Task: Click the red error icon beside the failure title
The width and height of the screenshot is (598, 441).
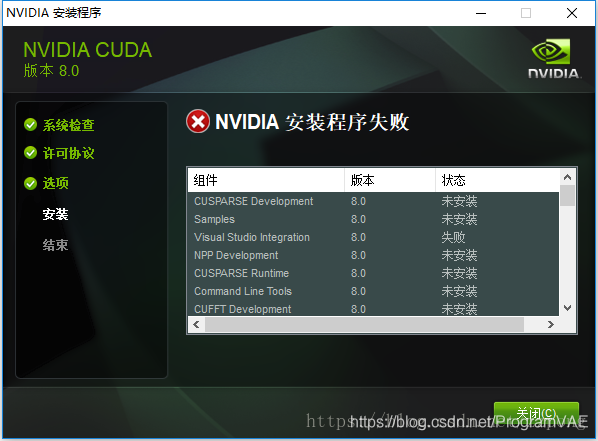Action: click(x=198, y=122)
